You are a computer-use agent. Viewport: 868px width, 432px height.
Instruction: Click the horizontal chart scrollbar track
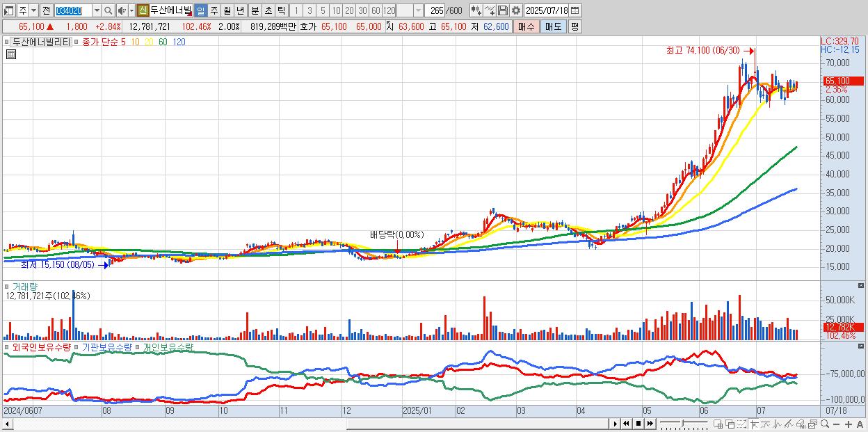[x=310, y=424]
